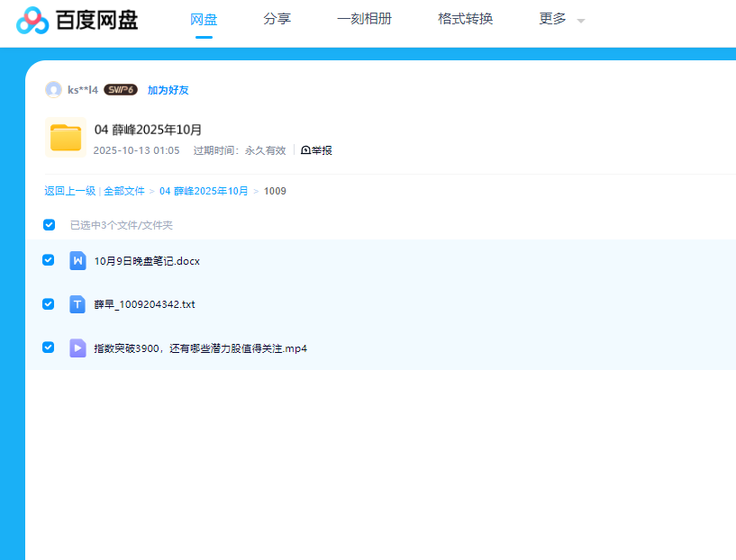This screenshot has width=736, height=560.
Task: Navigate to 全部文件 in breadcrumb
Action: coord(123,191)
